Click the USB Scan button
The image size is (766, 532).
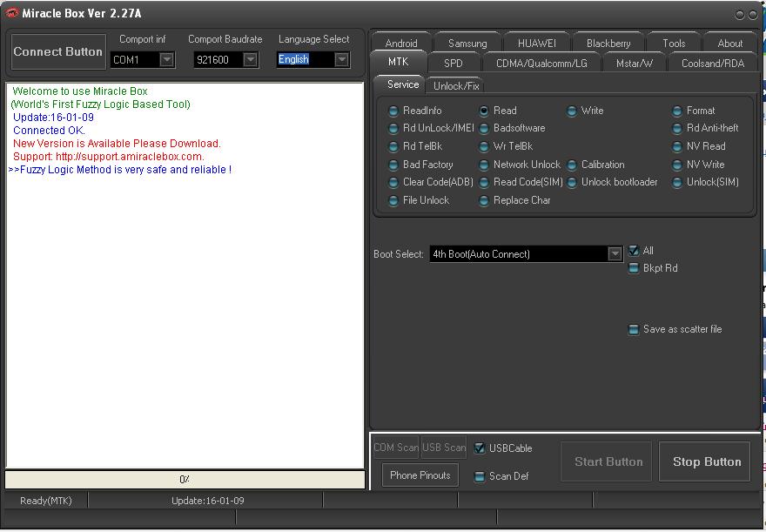click(444, 448)
